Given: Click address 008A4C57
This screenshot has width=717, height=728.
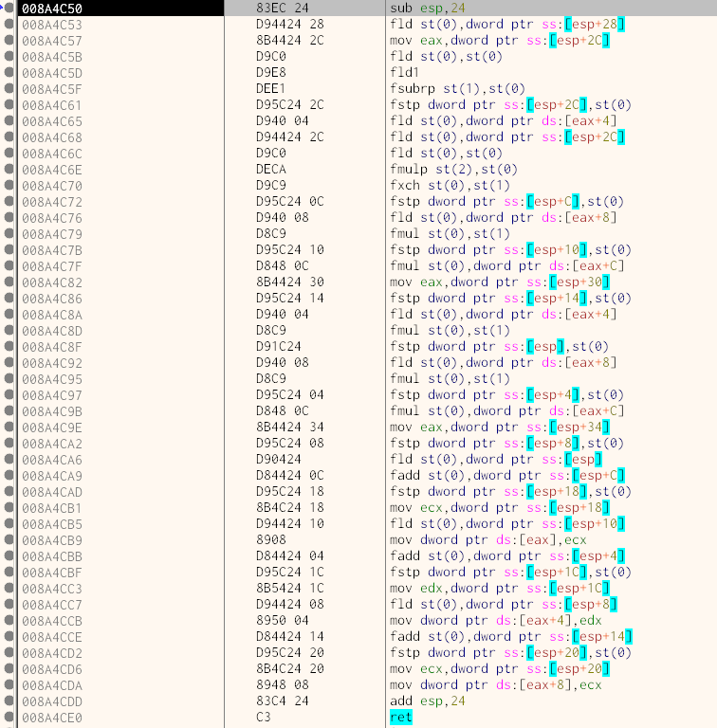Looking at the screenshot, I should click(52, 41).
